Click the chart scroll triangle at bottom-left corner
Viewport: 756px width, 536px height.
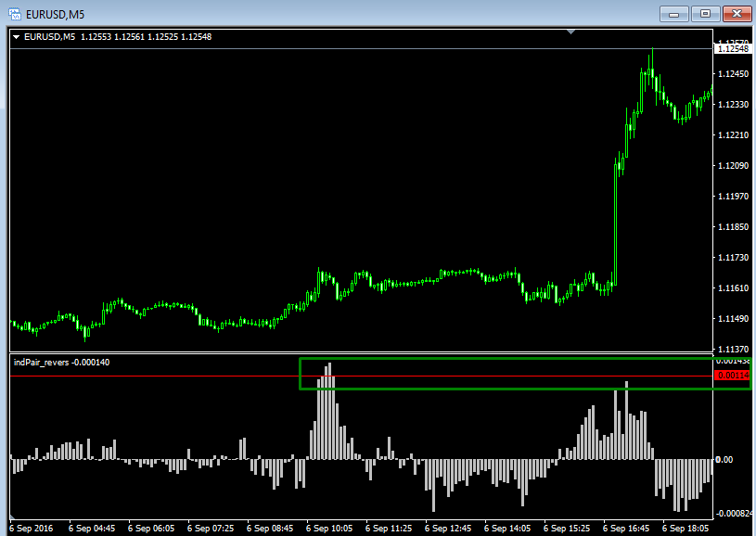(13, 517)
